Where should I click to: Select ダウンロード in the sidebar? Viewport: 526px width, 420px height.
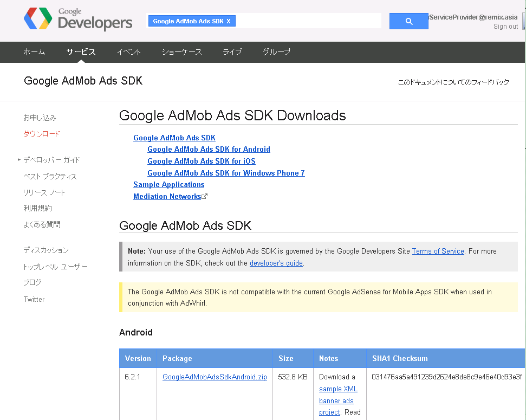tap(42, 134)
